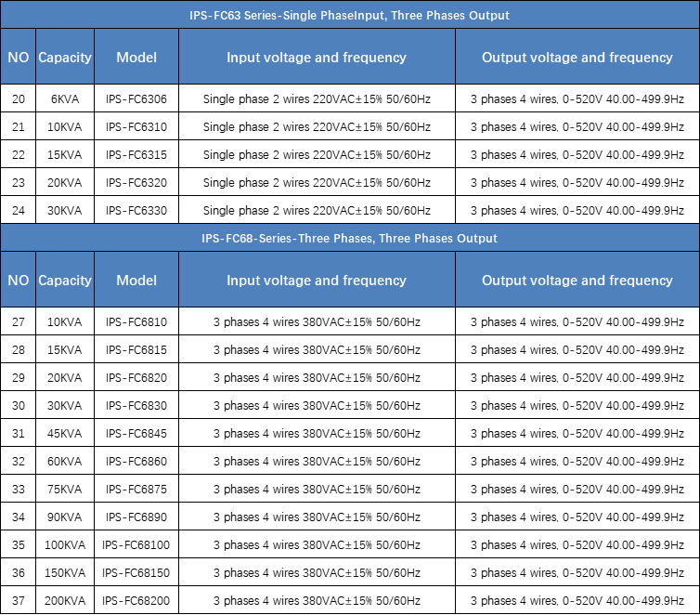Select model cell IPS-FC68100

click(x=136, y=544)
